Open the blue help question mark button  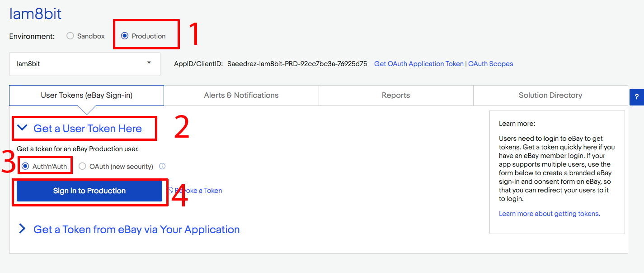coord(637,97)
